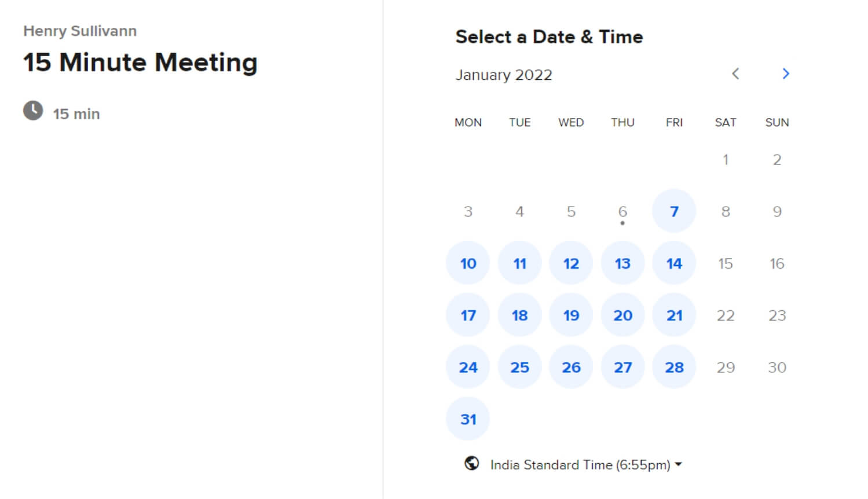Select January 7 on the calendar
868x499 pixels.
tap(674, 211)
